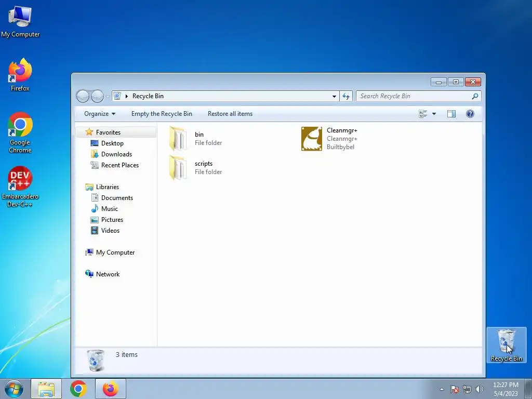Click the Forward navigation arrow
The width and height of the screenshot is (532, 399).
pos(97,96)
